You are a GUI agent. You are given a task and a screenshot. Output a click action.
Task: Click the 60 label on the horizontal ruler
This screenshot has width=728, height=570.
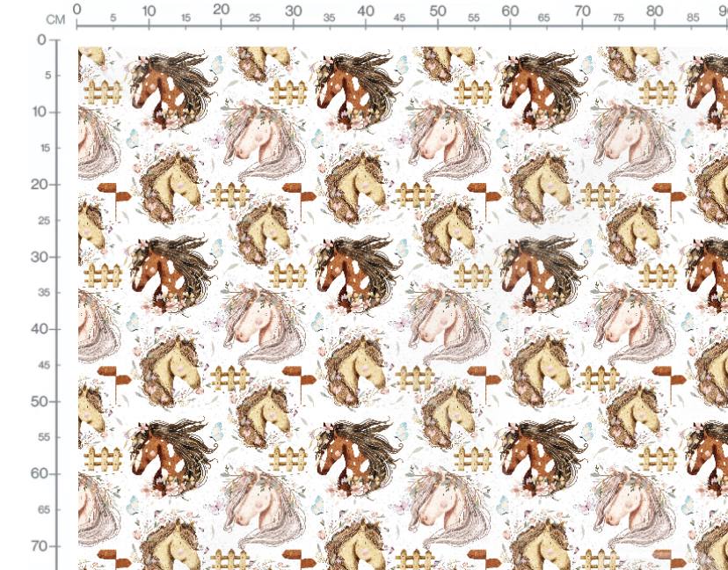pos(510,11)
